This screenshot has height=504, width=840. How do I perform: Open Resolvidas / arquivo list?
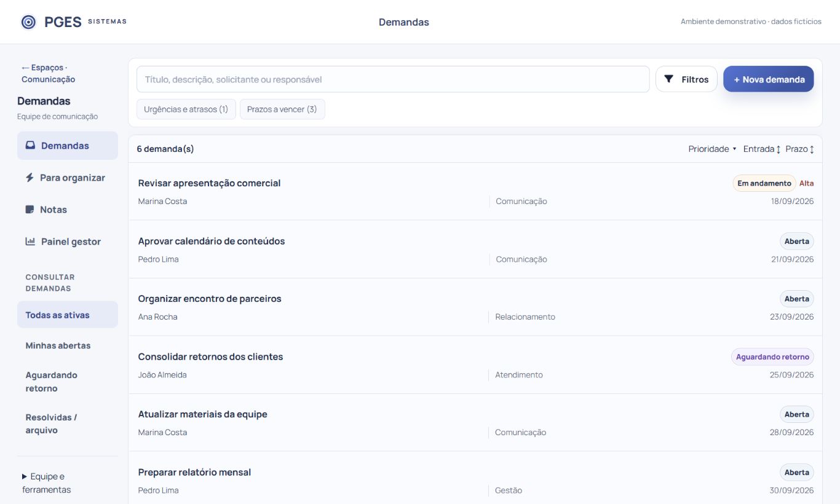click(68, 423)
